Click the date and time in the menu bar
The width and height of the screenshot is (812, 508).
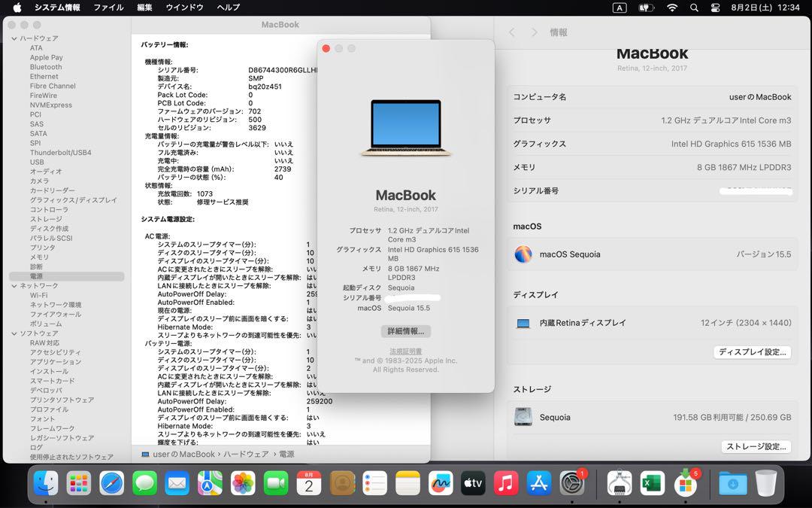pos(765,8)
